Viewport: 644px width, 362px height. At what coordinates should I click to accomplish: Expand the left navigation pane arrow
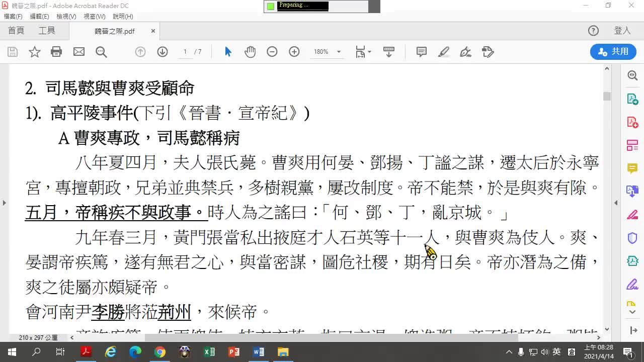tap(4, 203)
